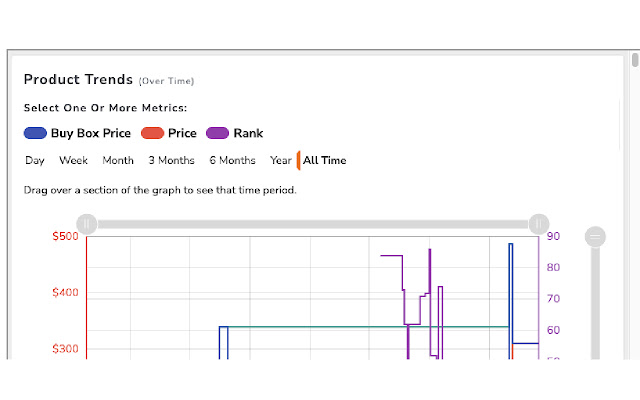Click the page scrollbar thumb at right edge
This screenshot has width=640, height=400.
click(x=635, y=59)
